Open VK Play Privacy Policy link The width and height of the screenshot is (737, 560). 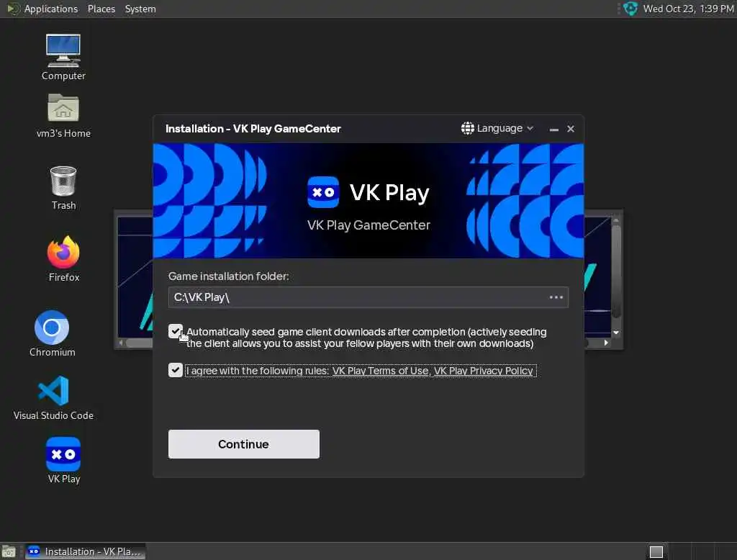point(483,371)
